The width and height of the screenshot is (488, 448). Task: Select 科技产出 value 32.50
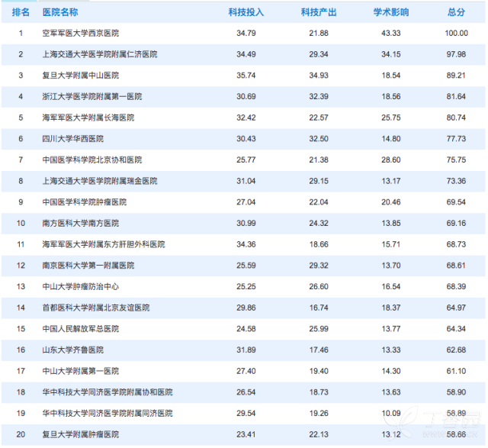click(x=319, y=139)
